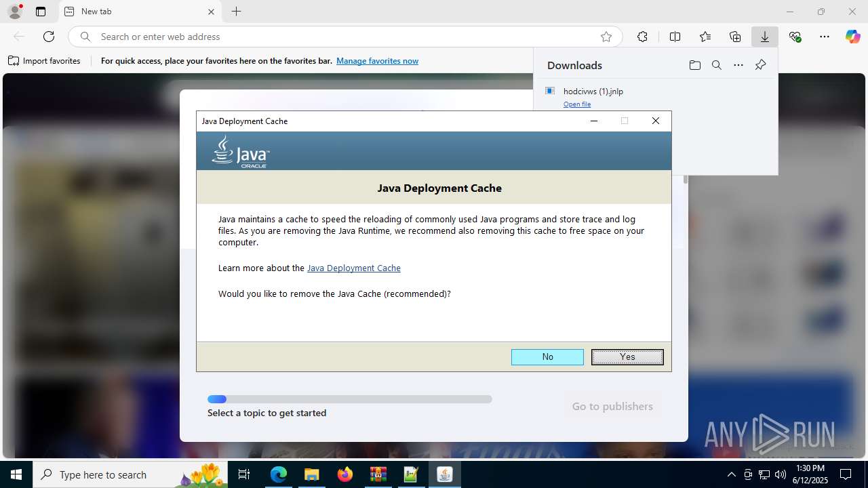Click Yes to remove the Java Cache

627,357
